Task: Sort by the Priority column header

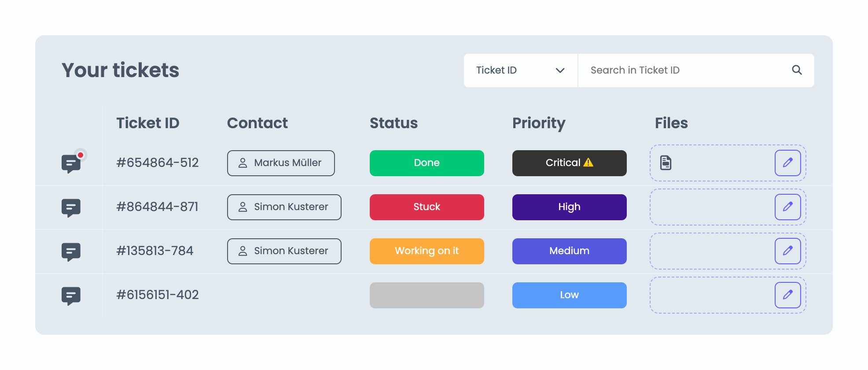Action: tap(539, 123)
